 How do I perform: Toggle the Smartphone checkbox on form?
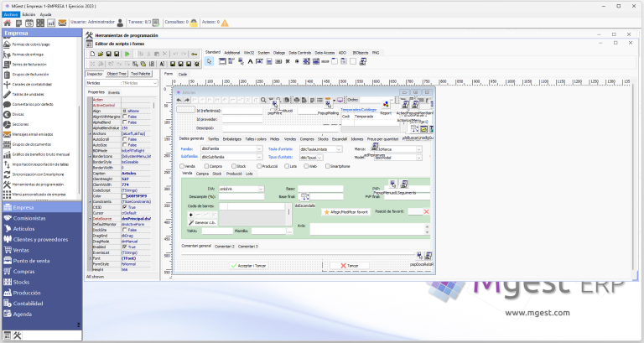click(x=328, y=166)
